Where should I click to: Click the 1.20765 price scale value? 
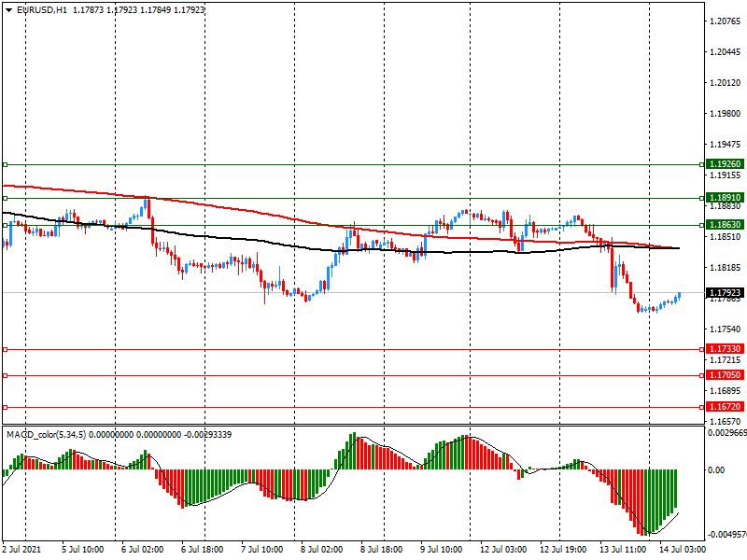[725, 21]
